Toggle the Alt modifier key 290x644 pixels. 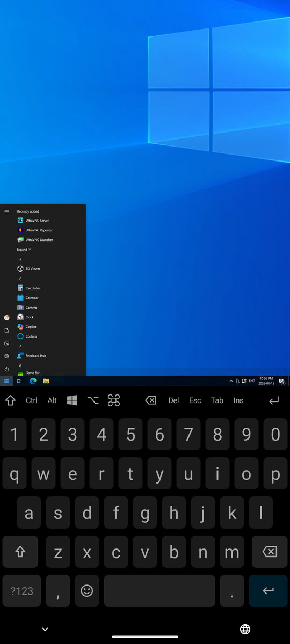52,400
